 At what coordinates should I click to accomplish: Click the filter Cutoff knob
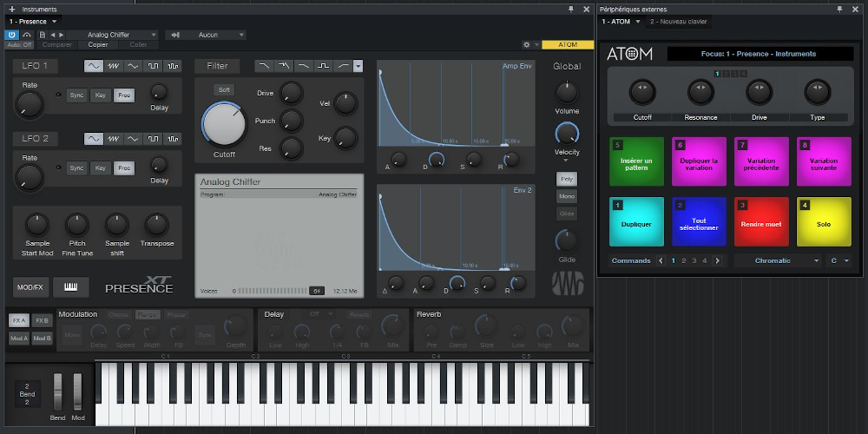pos(224,124)
